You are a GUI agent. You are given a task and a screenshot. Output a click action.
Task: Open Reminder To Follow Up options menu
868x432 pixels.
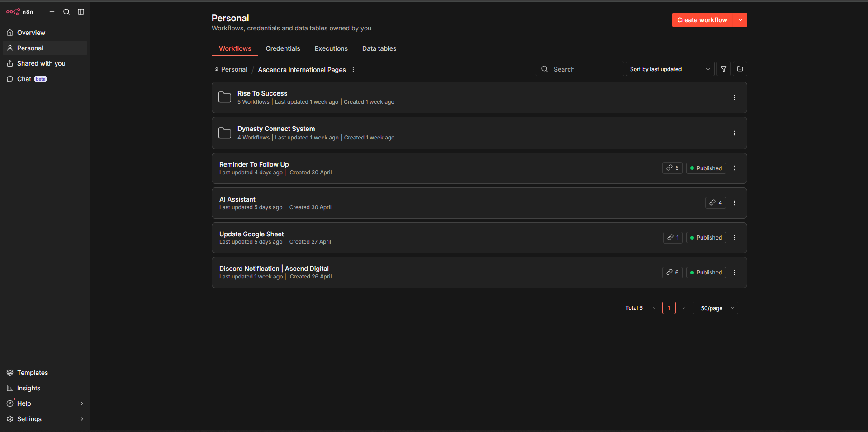735,168
